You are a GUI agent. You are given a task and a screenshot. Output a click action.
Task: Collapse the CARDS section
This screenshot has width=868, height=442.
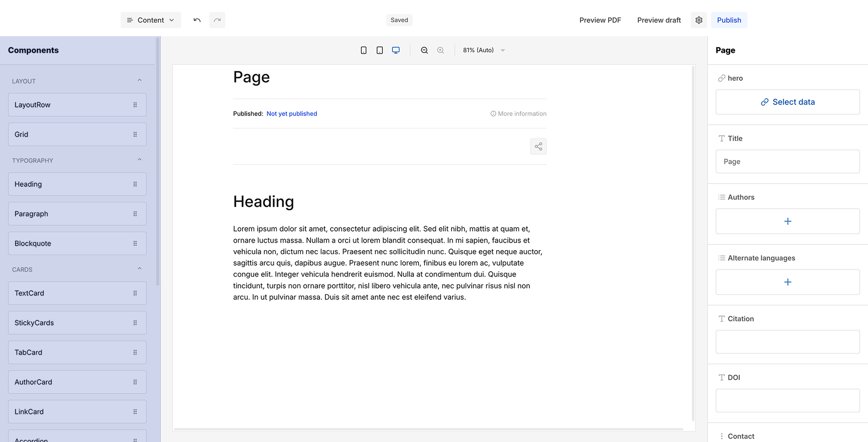pyautogui.click(x=140, y=269)
